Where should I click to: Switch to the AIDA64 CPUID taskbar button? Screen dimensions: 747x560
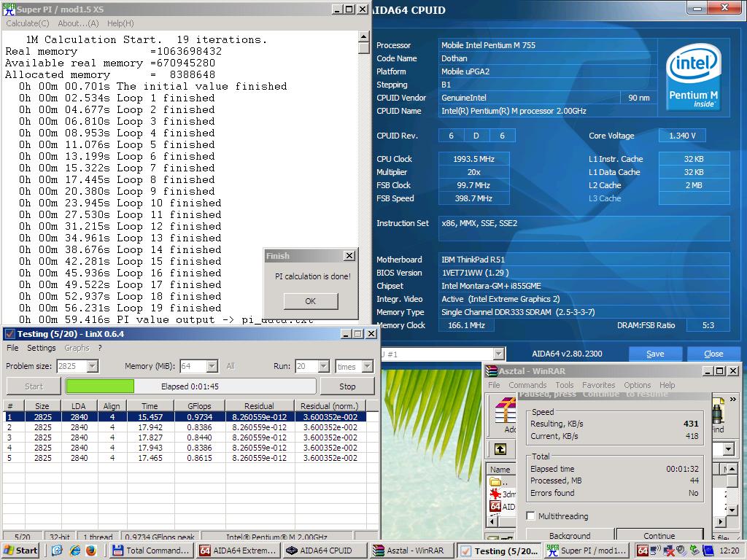pos(326,551)
